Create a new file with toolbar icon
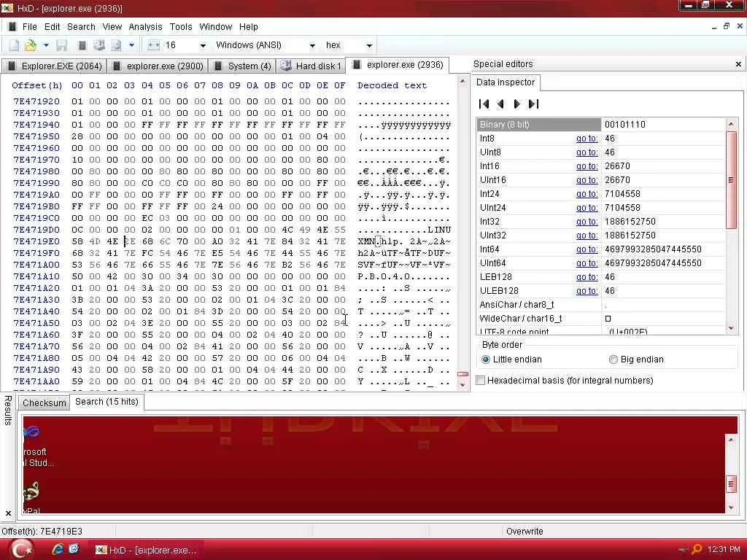This screenshot has width=747, height=560. click(15, 45)
